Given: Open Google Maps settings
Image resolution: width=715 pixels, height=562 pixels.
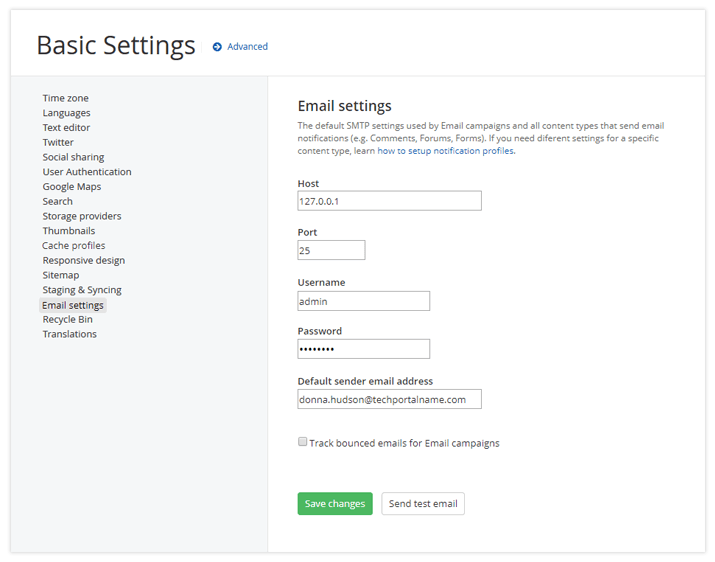Looking at the screenshot, I should [71, 186].
